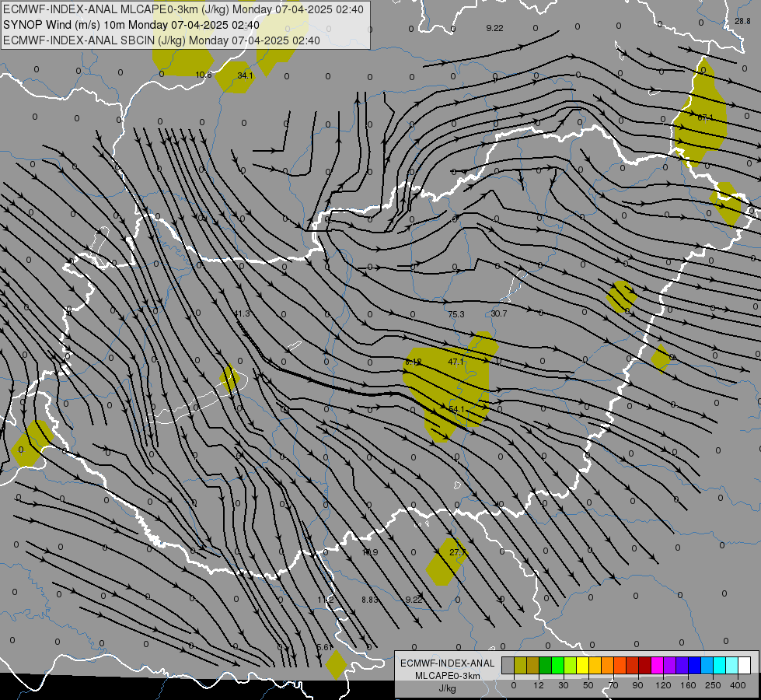
Task: Click the legend scale label 250
Action: (x=713, y=685)
